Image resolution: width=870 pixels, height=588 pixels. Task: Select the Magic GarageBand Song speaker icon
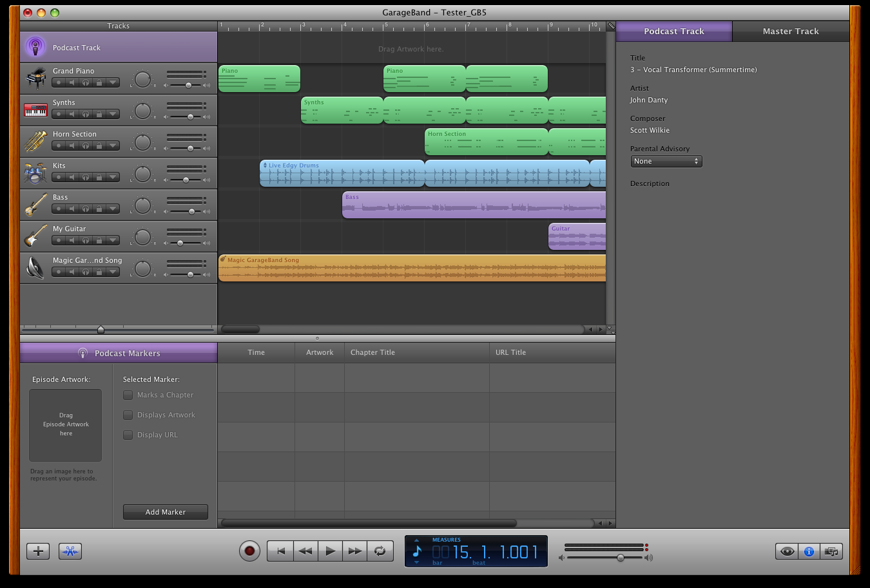35,268
